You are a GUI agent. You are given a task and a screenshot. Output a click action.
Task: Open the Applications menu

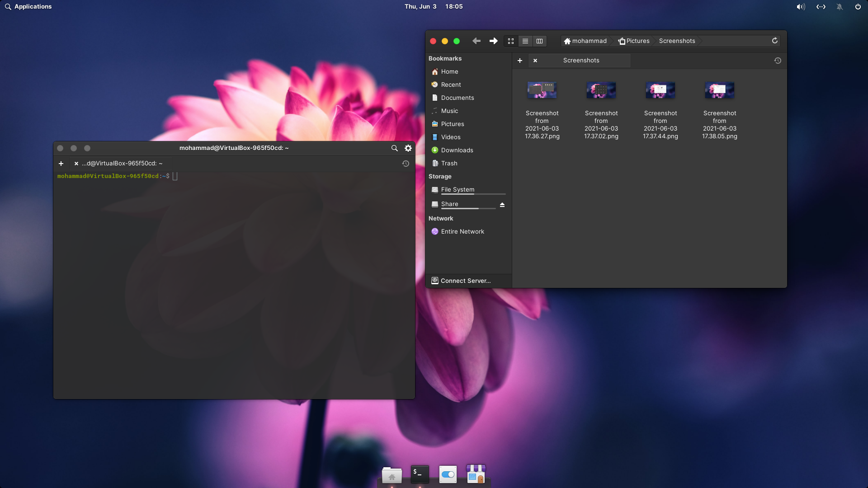tap(28, 7)
